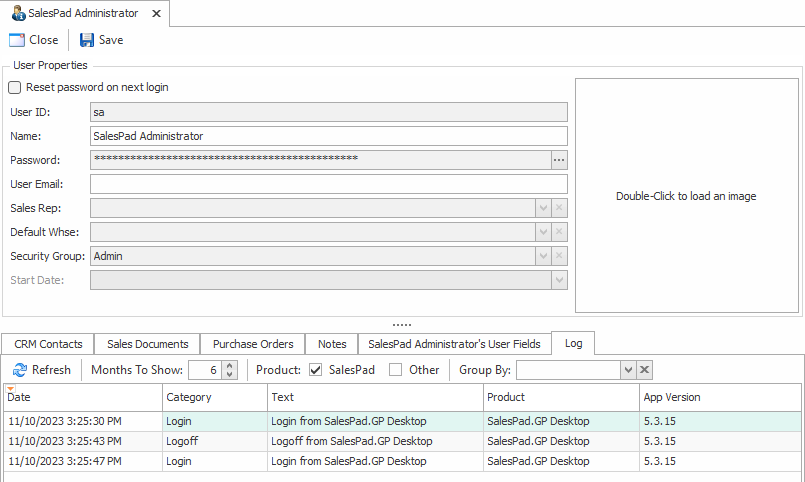Open the Security Group dropdown
Image resolution: width=805 pixels, height=482 pixels.
[x=543, y=256]
